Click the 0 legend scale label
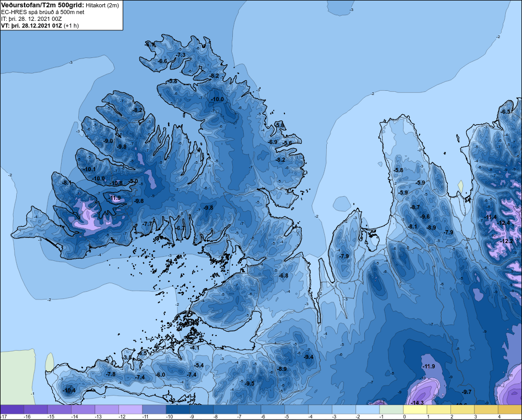This screenshot has width=522, height=420. click(x=405, y=417)
